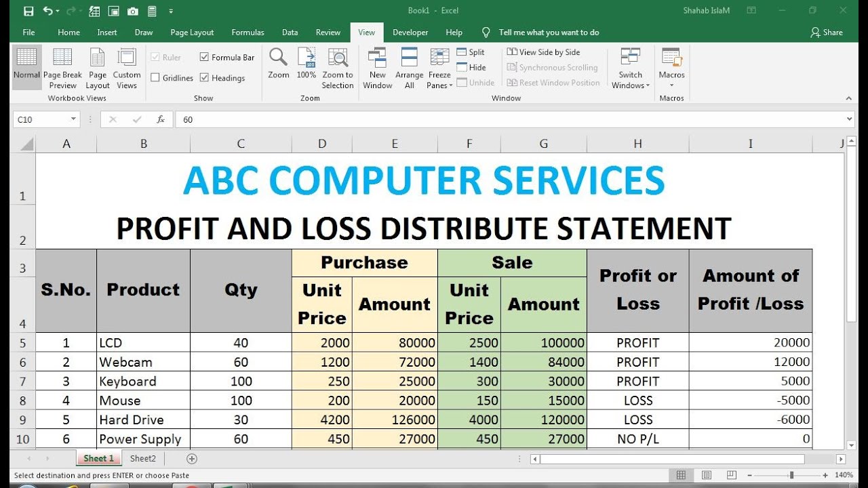Open the Formulas tab
The width and height of the screenshot is (868, 488).
coord(248,33)
